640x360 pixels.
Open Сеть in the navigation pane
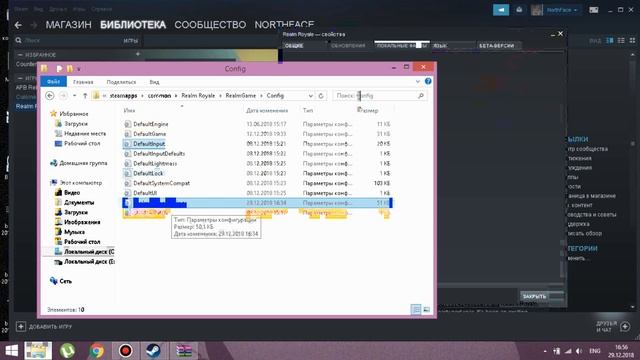tap(65, 281)
